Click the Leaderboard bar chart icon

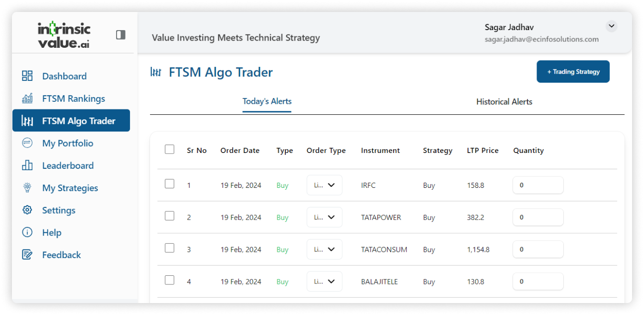[27, 165]
